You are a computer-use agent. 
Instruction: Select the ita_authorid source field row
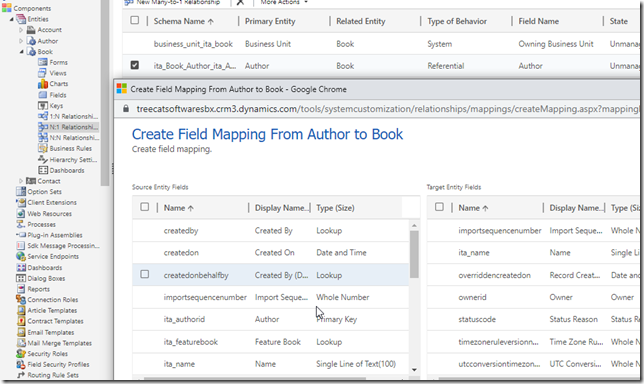(x=270, y=319)
